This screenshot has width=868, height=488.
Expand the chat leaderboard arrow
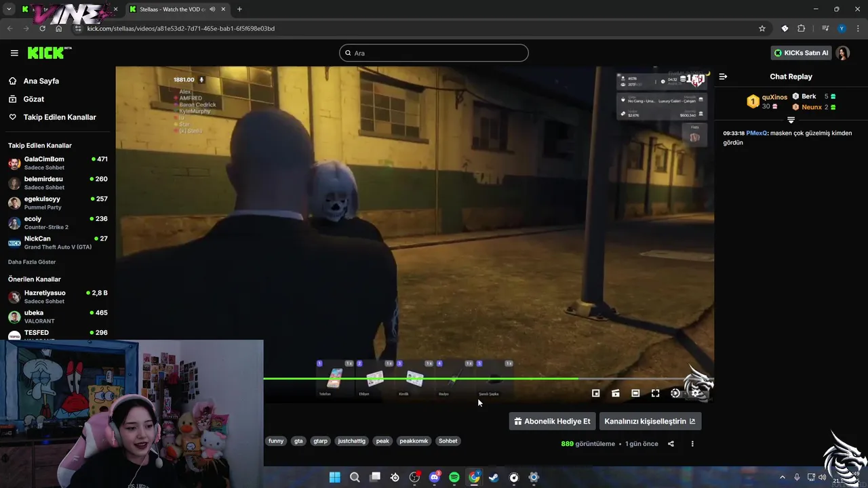791,120
